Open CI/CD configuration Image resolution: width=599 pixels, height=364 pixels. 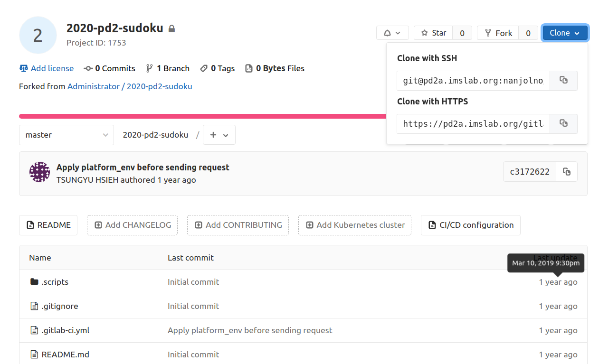tap(471, 225)
